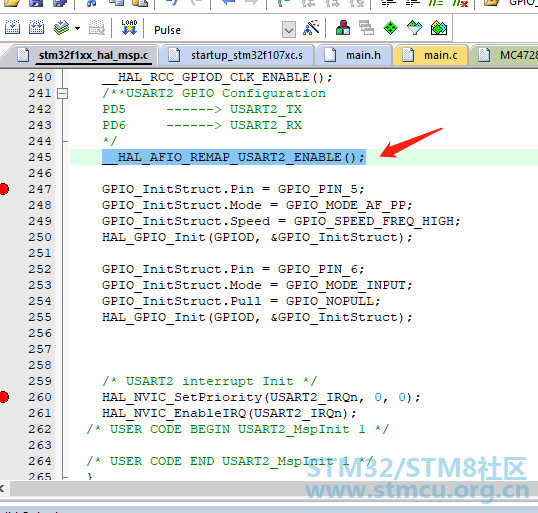Click the GPIO_MODE_AF_PP line

[x=257, y=205]
